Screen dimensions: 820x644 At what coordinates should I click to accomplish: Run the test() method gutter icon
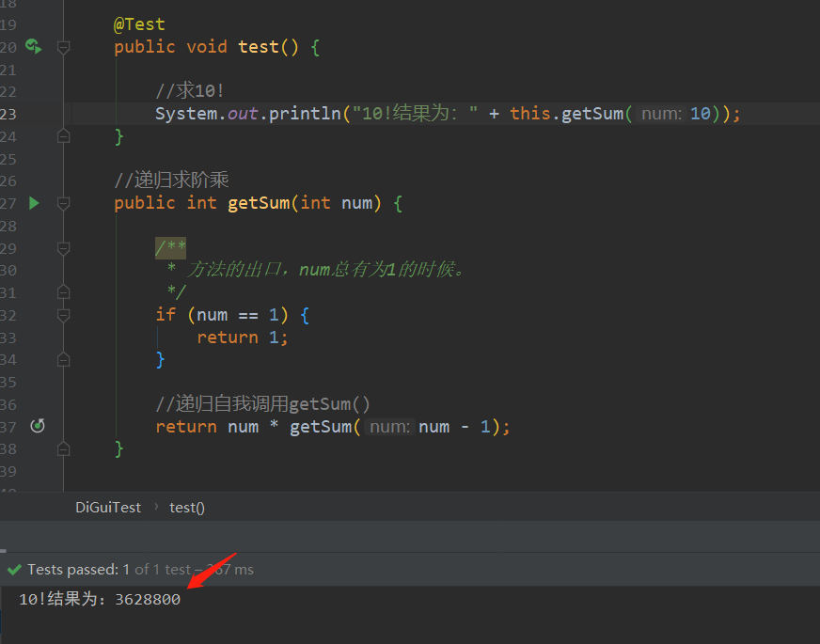coord(34,46)
